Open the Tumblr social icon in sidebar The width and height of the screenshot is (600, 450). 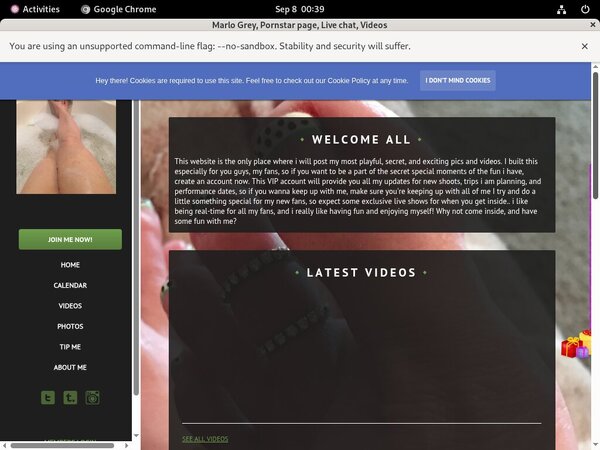point(70,397)
